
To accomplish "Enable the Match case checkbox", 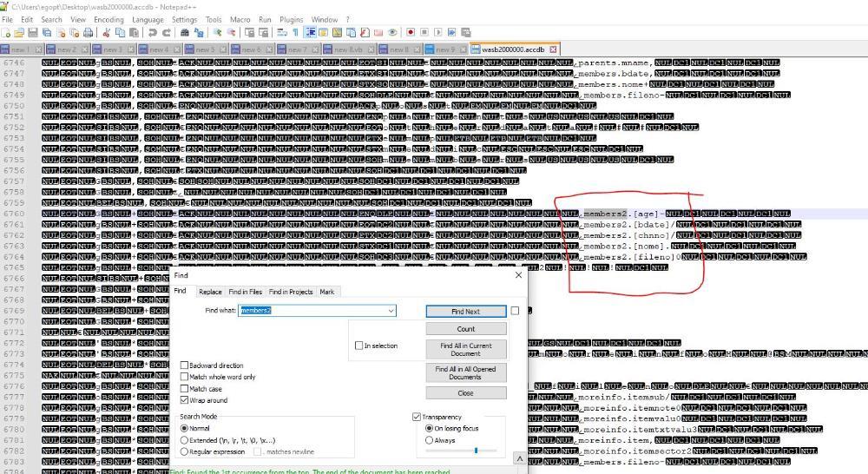I will 184,389.
